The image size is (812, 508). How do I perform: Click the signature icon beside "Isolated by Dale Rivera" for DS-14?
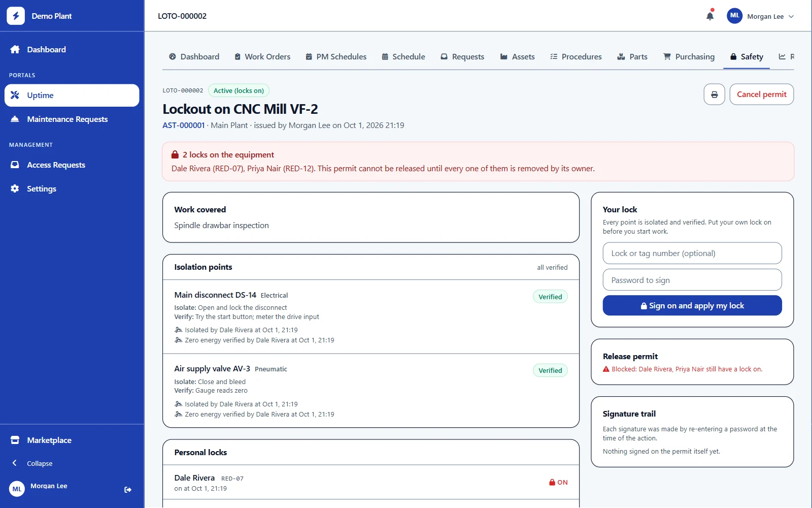click(x=178, y=330)
